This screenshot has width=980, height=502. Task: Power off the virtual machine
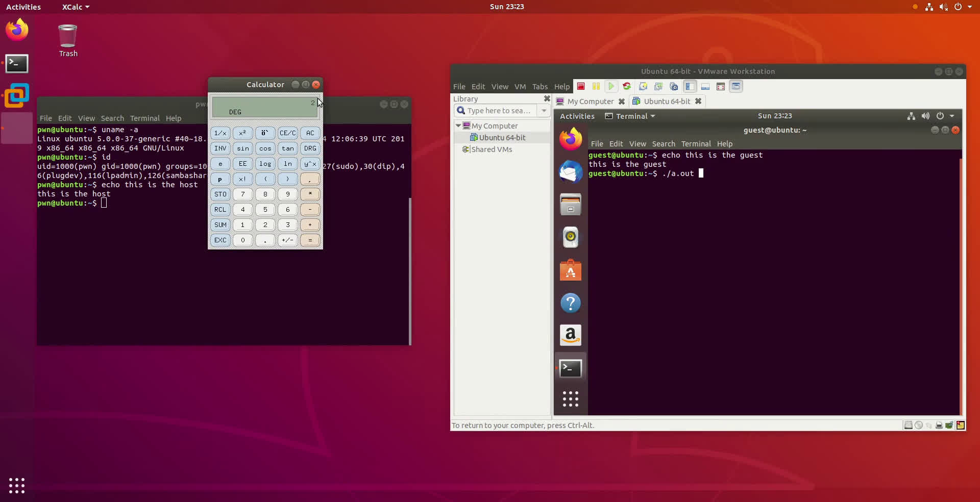[x=581, y=86]
